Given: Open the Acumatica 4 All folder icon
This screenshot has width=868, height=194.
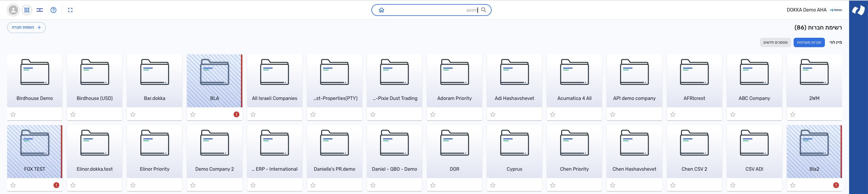Looking at the screenshot, I should pos(575,72).
